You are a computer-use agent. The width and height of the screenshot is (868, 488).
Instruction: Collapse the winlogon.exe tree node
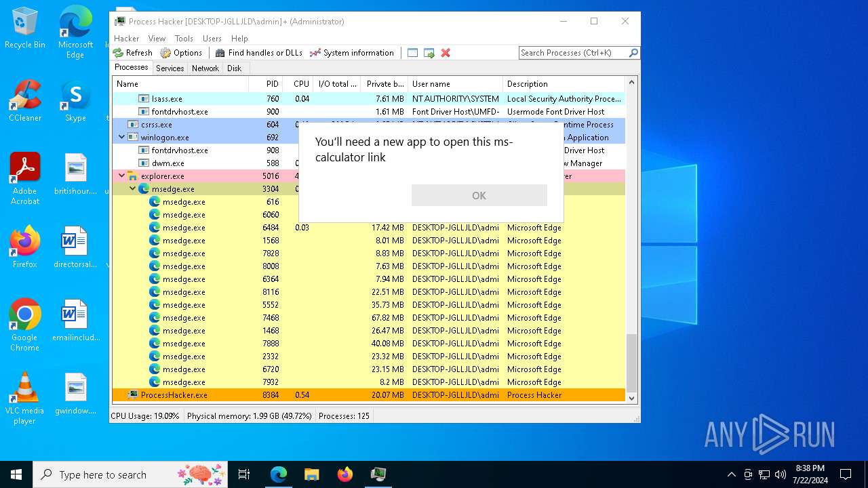pos(122,138)
